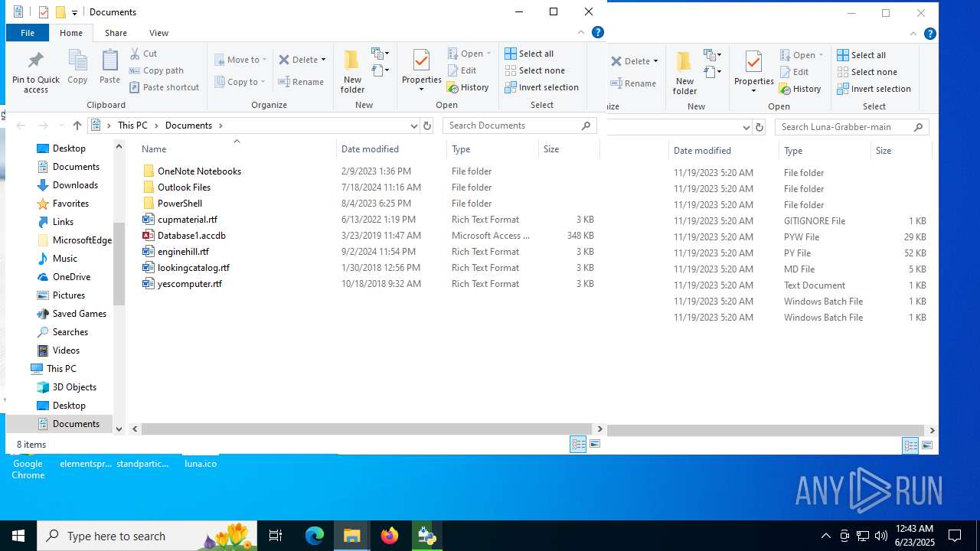Click Select none in Documents window
Viewport: 980px width, 551px height.
(534, 70)
